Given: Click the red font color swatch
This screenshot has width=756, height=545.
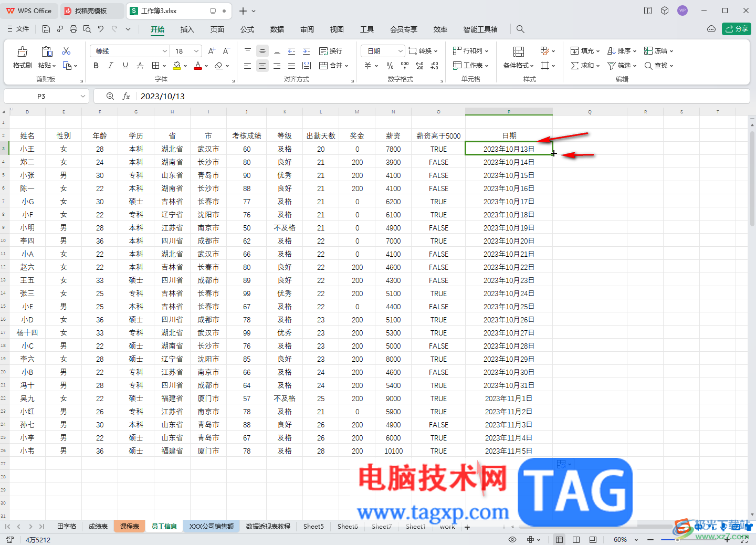Looking at the screenshot, I should point(198,66).
